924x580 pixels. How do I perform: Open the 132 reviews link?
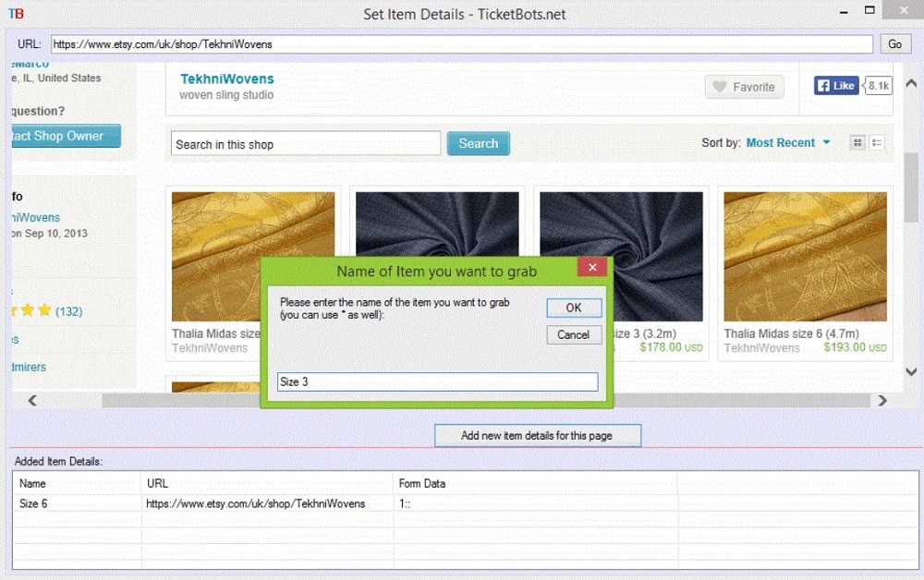point(68,311)
